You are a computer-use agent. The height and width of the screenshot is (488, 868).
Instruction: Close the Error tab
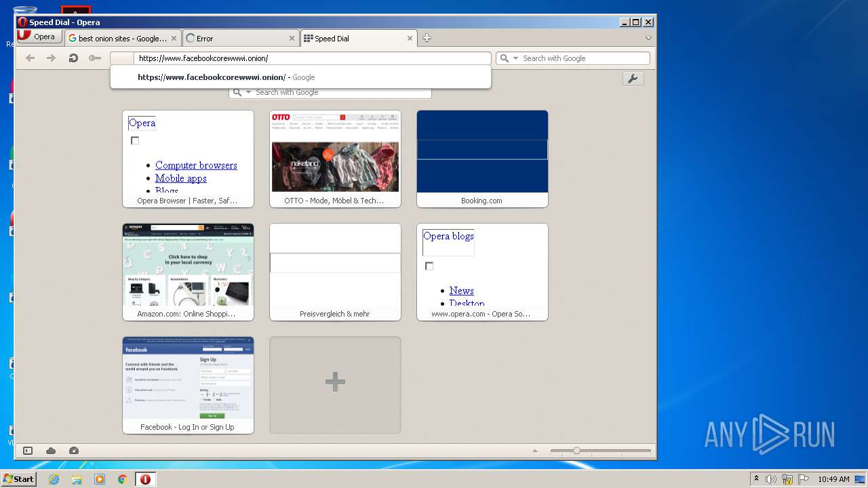point(292,39)
